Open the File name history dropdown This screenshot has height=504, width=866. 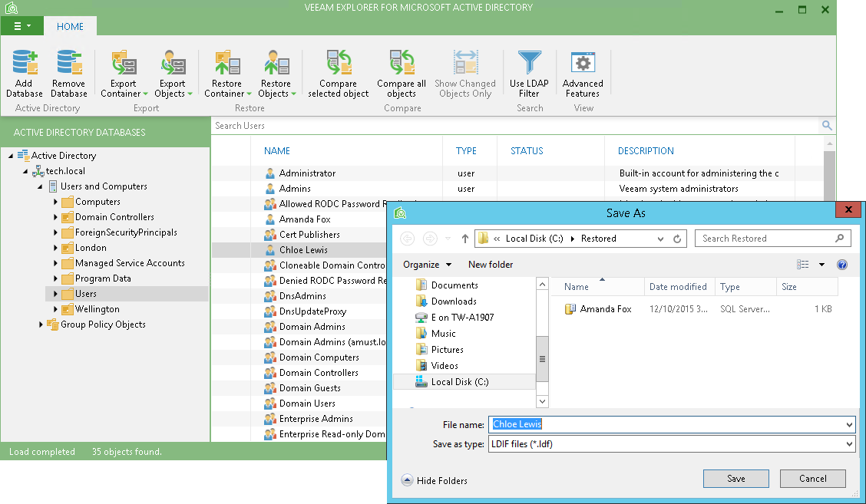849,424
